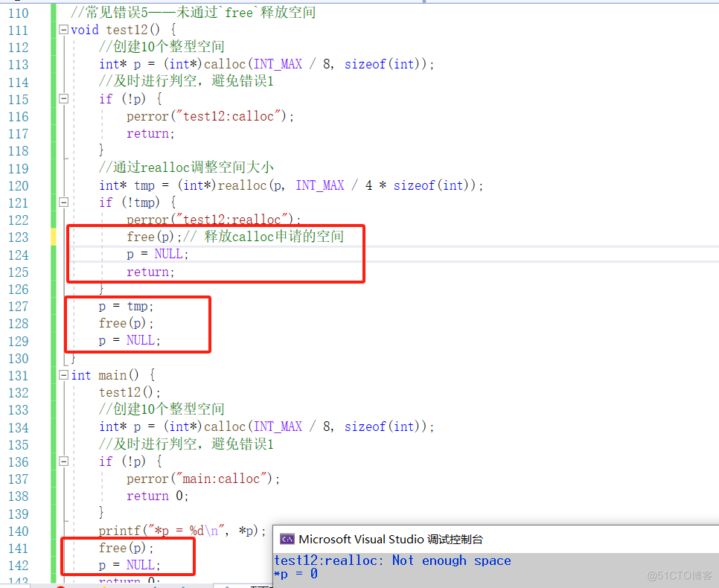Click line number 131

[19, 376]
